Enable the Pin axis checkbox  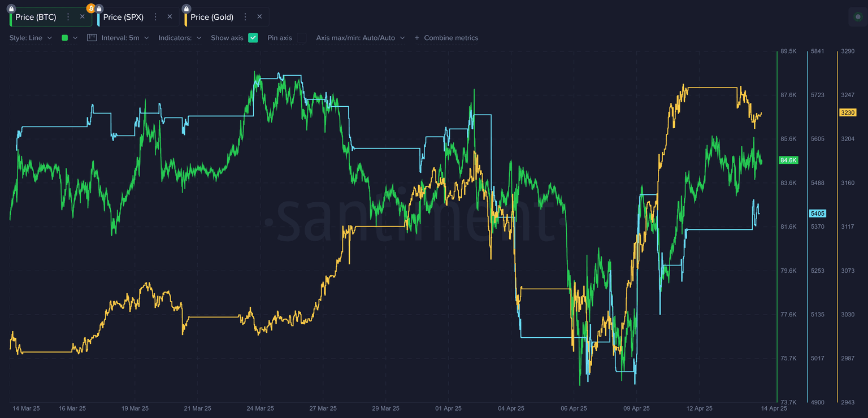click(x=302, y=38)
